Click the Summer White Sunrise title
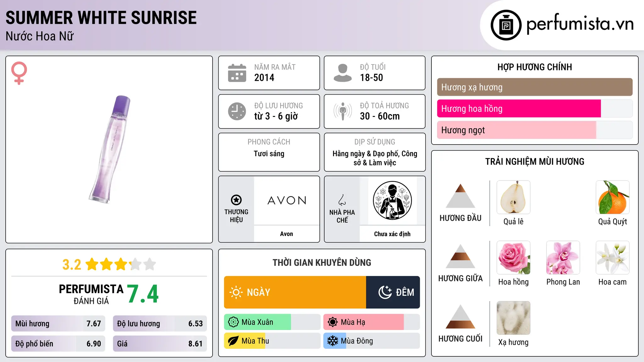Viewport: 644px width, 362px height. pyautogui.click(x=101, y=18)
